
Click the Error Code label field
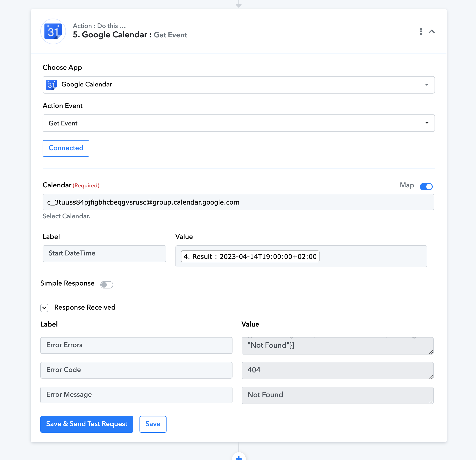(x=136, y=370)
